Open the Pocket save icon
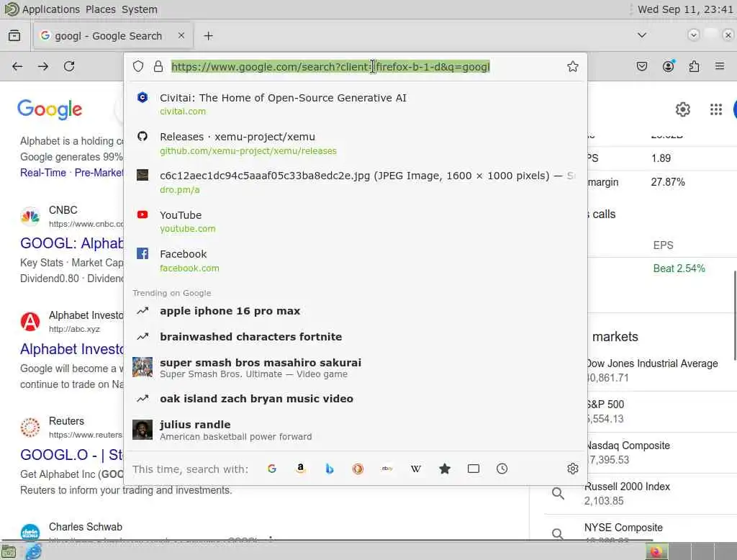The image size is (737, 560). (641, 66)
